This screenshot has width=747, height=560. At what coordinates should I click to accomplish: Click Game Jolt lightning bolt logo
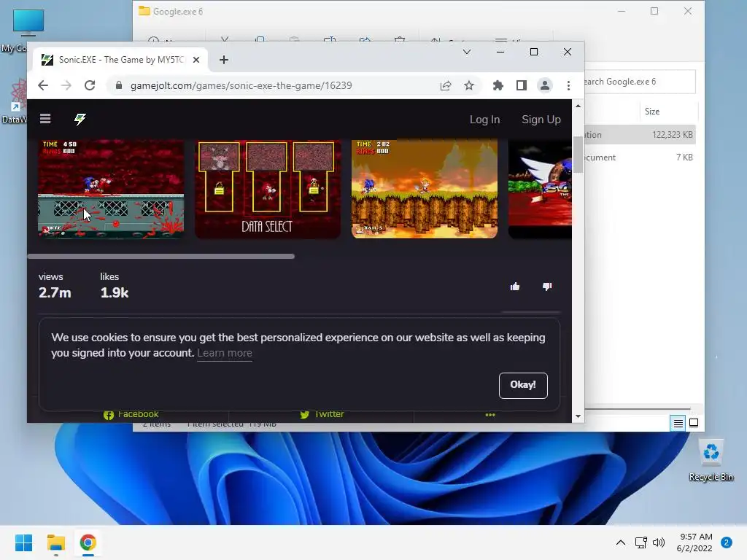(x=80, y=119)
